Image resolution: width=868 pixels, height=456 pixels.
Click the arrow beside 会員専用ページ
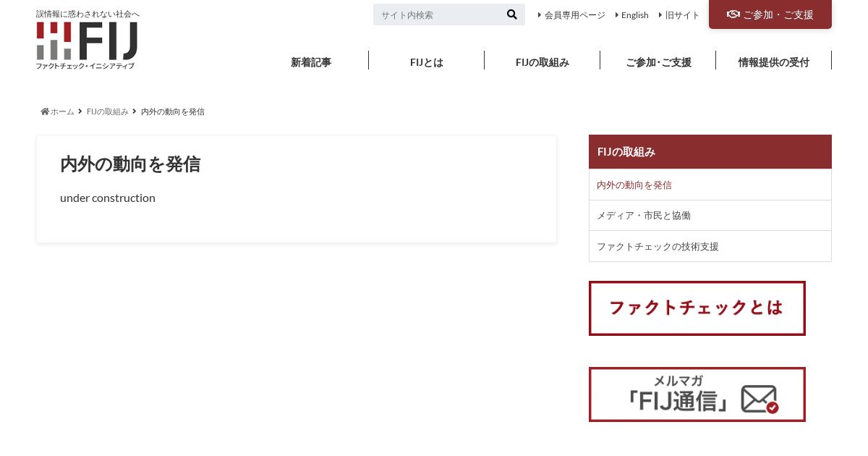tap(540, 14)
